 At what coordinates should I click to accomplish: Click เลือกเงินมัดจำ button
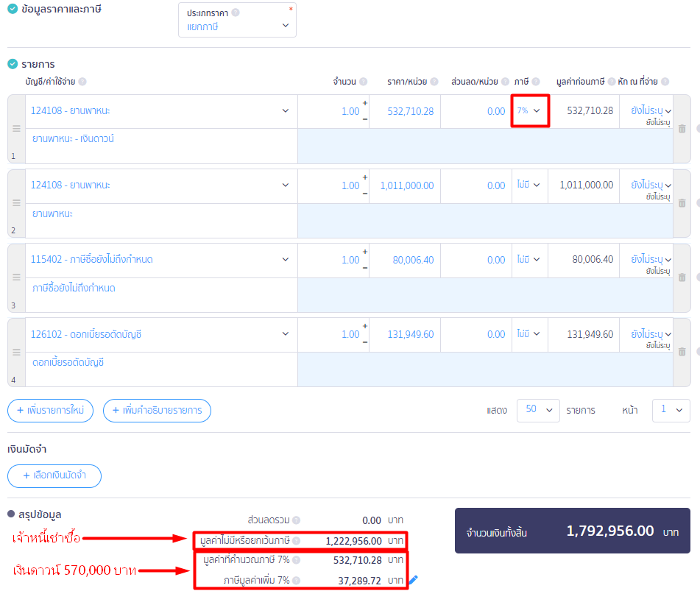54,475
